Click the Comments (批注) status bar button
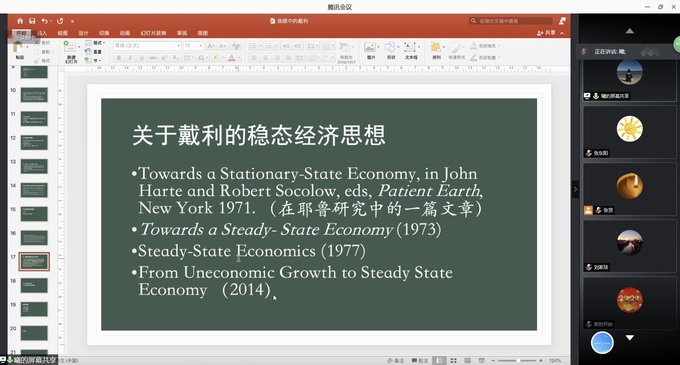 click(420, 361)
